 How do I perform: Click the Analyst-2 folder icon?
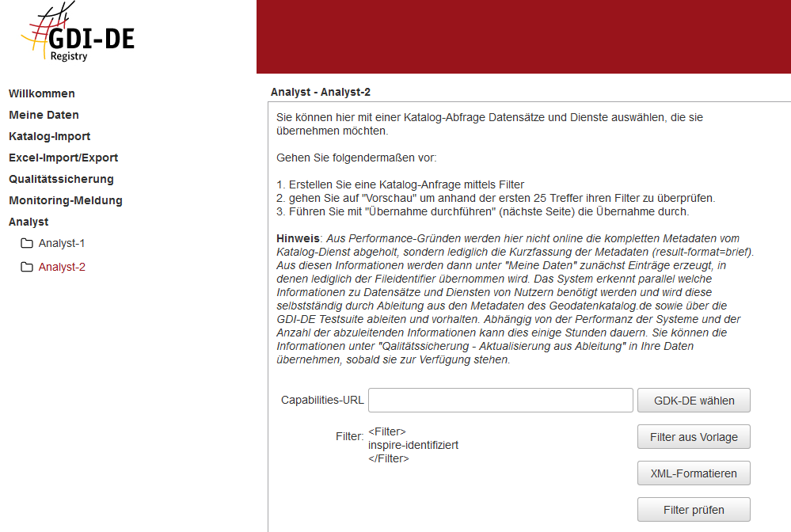27,267
